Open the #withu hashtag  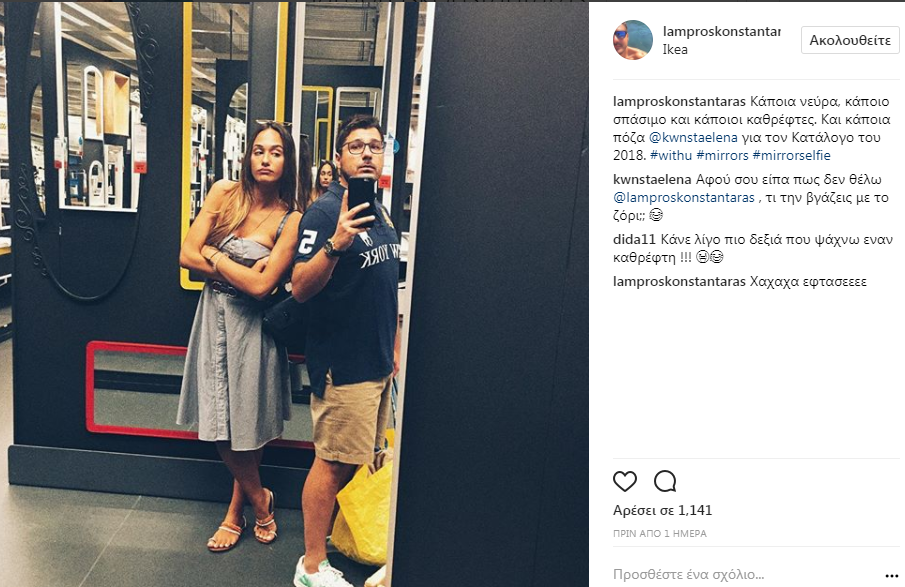pos(671,155)
